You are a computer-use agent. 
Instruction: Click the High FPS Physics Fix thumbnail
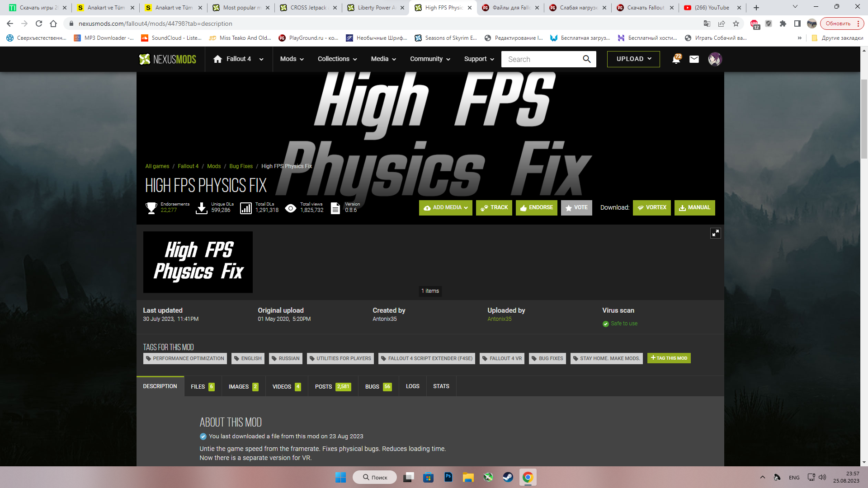198,262
